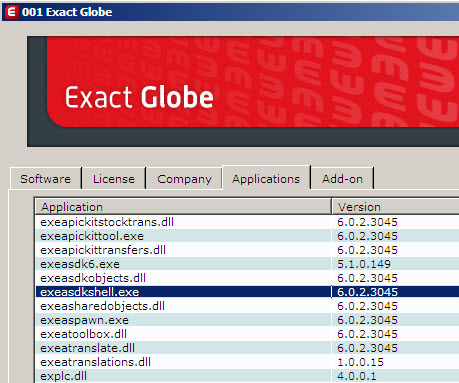Switch to the Software tab
This screenshot has width=459, height=383.
46,179
